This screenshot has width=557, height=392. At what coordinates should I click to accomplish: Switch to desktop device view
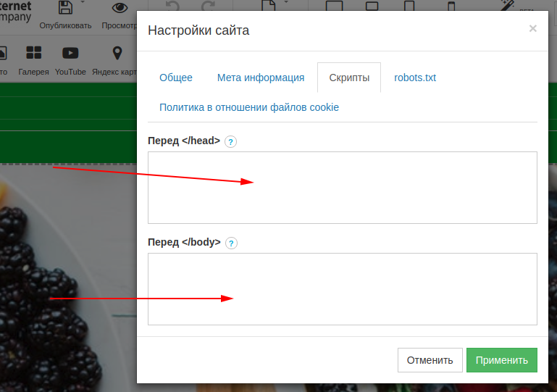(334, 7)
